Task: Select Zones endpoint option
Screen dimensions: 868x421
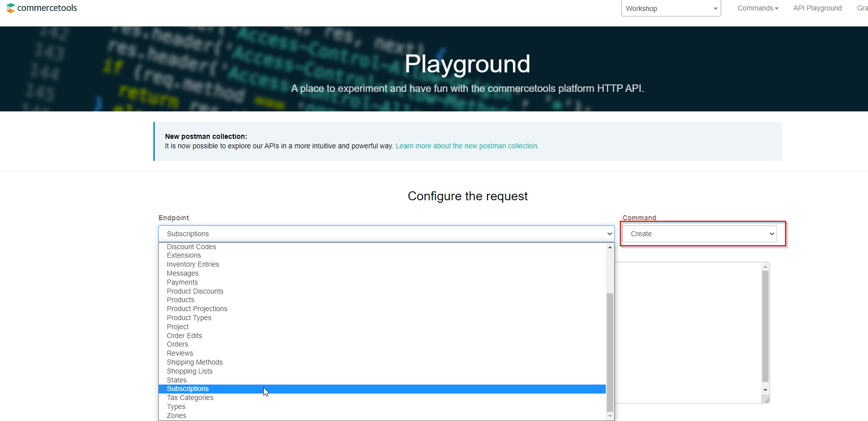Action: point(176,416)
